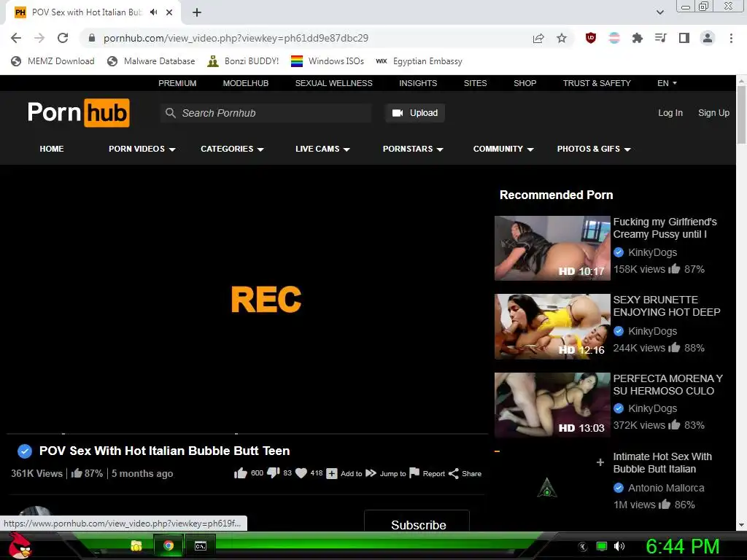Screen dimensions: 747x560
Task: Open the Chrome icon on the taskbar
Action: tap(169, 545)
